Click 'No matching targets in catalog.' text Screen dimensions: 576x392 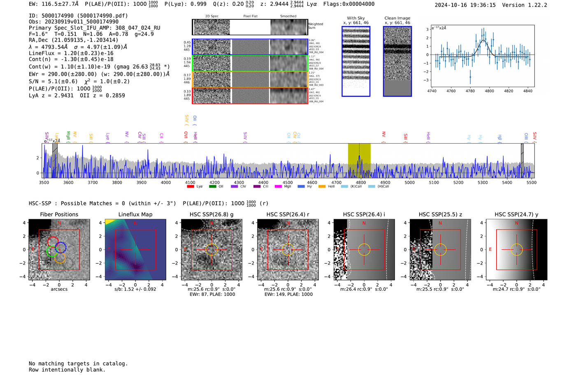[78, 364]
